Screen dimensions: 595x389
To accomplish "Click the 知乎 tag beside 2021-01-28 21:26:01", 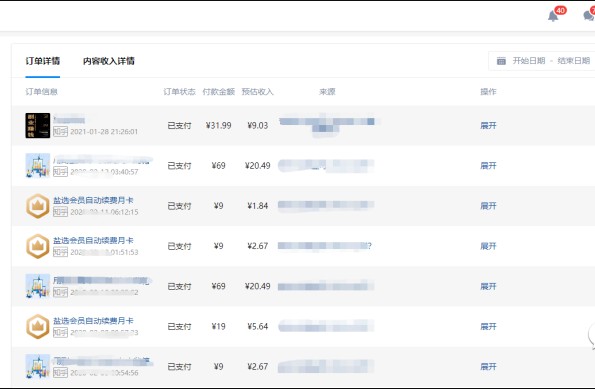I will [60, 132].
